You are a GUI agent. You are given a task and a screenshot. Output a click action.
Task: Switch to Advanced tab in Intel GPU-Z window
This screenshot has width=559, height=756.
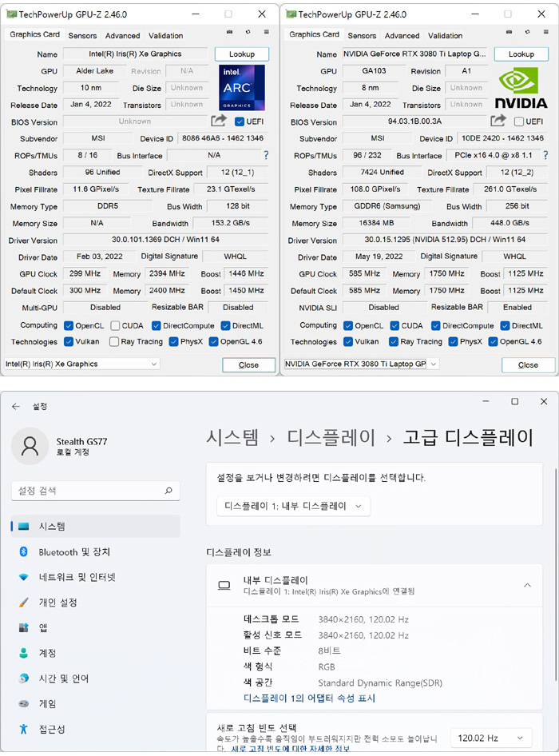coord(122,36)
